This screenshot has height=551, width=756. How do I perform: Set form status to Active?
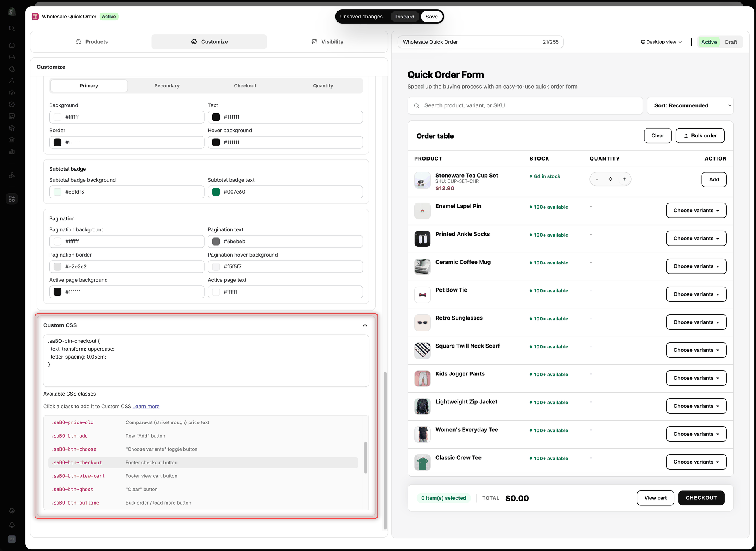pyautogui.click(x=709, y=42)
